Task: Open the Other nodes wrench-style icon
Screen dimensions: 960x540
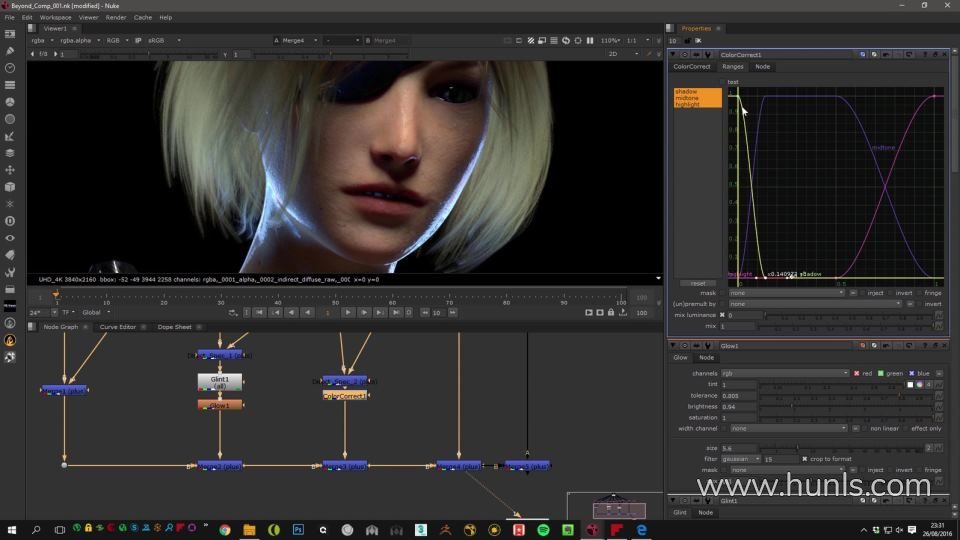Action: (10, 272)
